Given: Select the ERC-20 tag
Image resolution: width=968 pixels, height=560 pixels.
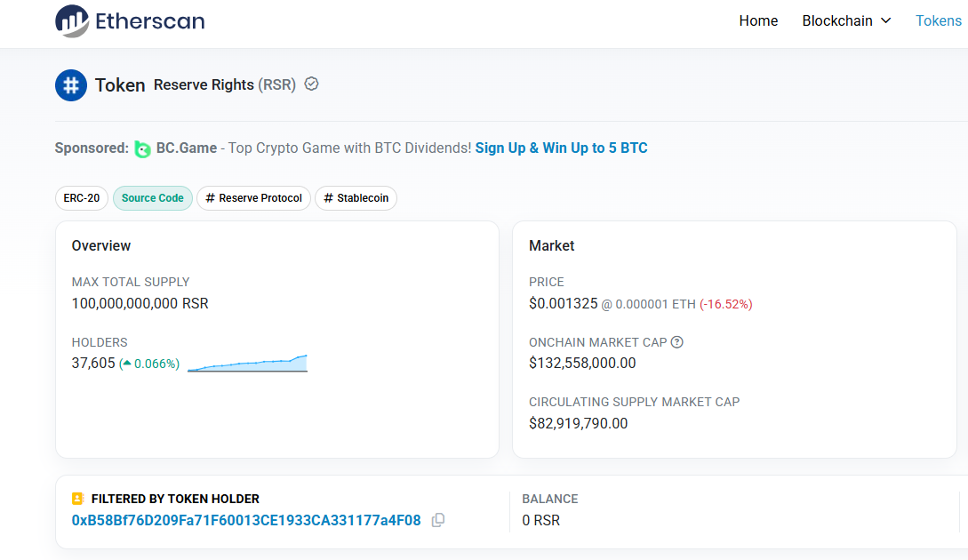Looking at the screenshot, I should point(82,198).
